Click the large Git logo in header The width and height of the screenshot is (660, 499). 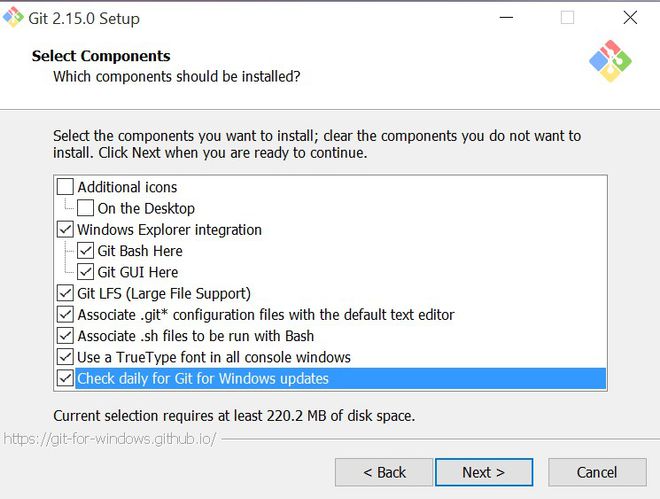tap(611, 62)
